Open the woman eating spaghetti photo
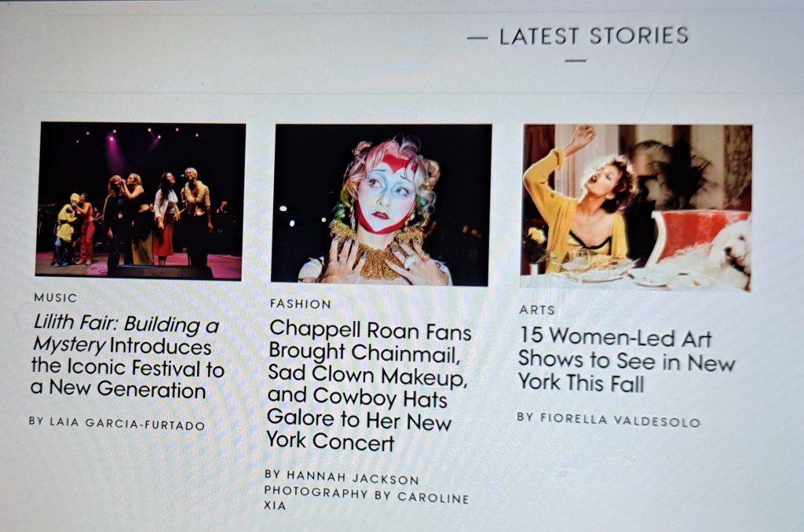 636,208
